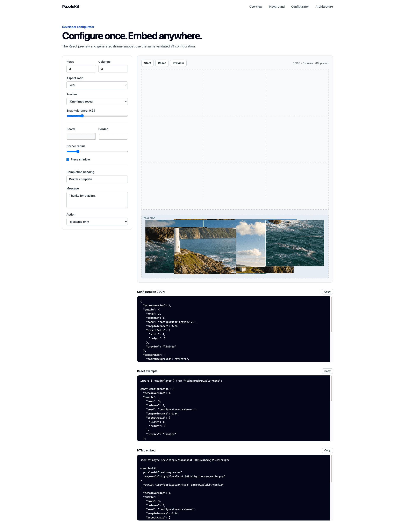This screenshot has width=395, height=532.
Task: Click the '00:00 · 0 moves · 0/9 placed' status
Action: (x=310, y=63)
